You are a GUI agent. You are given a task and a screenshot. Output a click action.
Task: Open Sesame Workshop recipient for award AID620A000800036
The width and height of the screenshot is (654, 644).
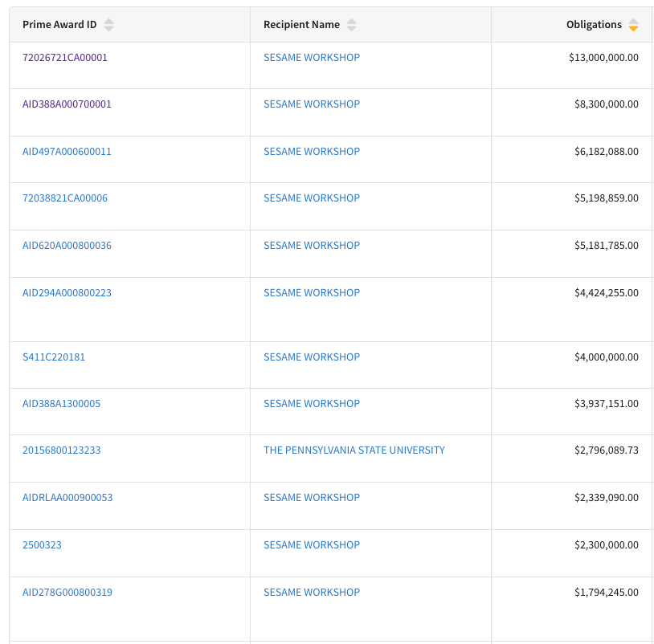tap(312, 246)
